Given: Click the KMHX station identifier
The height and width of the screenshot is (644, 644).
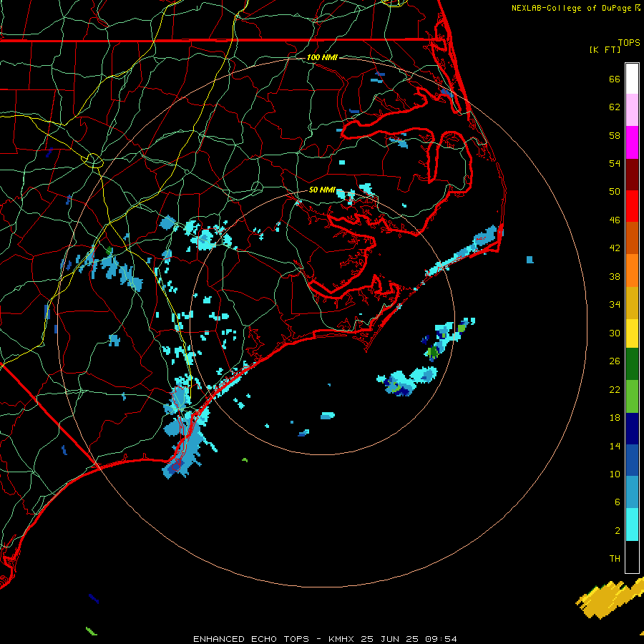Looking at the screenshot, I should [x=341, y=639].
